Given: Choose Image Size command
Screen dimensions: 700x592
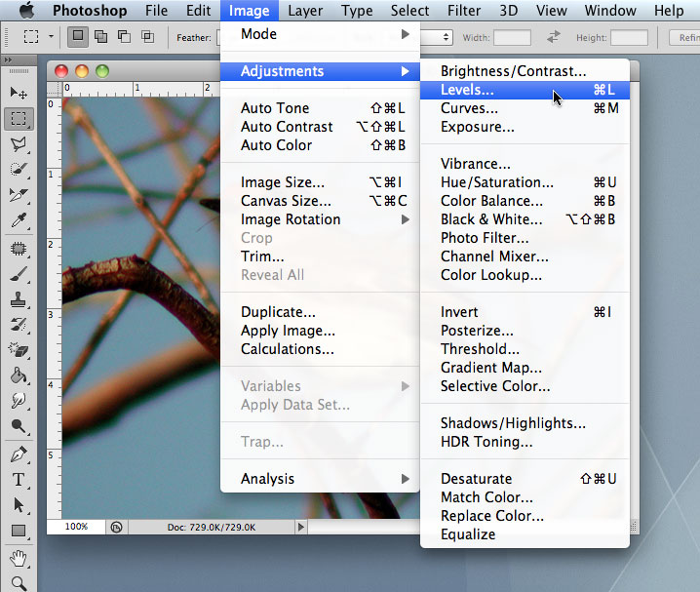Looking at the screenshot, I should coord(320,182).
